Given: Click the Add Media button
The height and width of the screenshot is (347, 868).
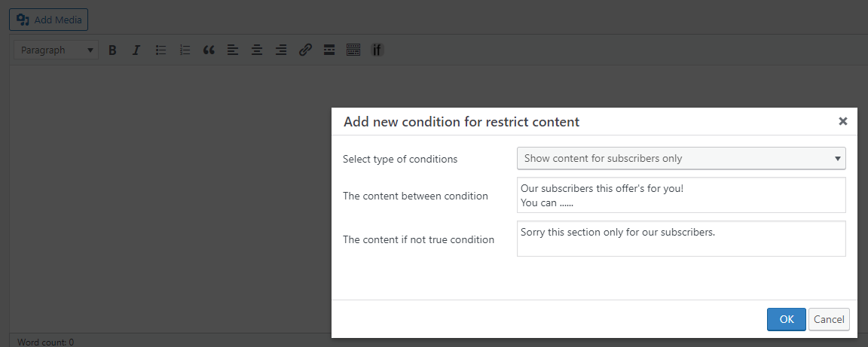Looking at the screenshot, I should coord(49,20).
